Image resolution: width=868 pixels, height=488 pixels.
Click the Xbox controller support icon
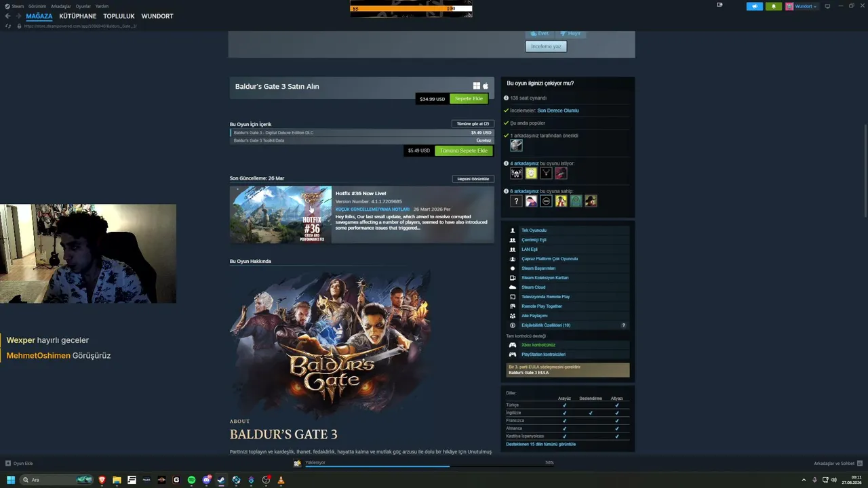coord(513,345)
